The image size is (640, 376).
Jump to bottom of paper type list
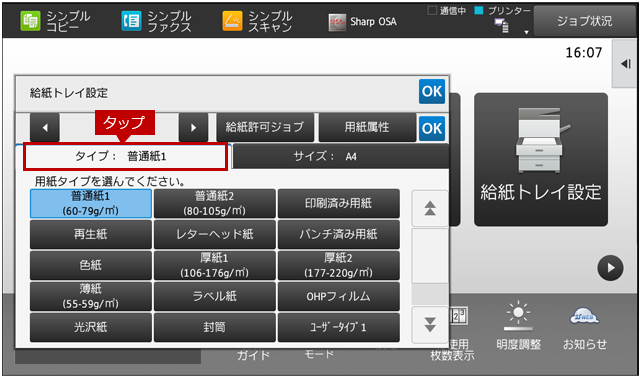pyautogui.click(x=430, y=325)
